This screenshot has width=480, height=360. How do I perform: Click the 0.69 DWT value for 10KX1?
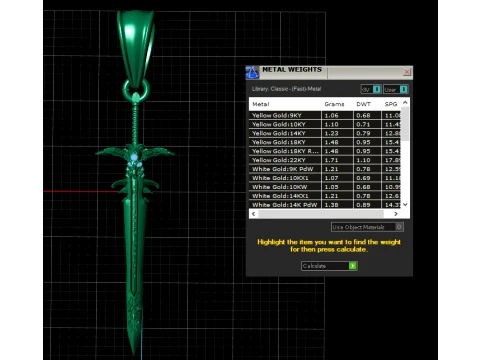(363, 178)
